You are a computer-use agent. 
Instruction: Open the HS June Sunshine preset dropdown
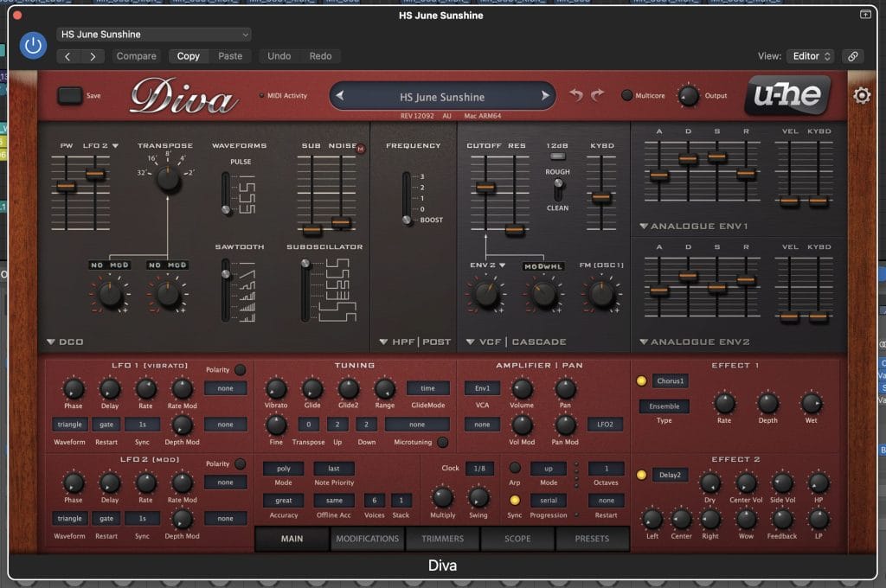(x=154, y=35)
